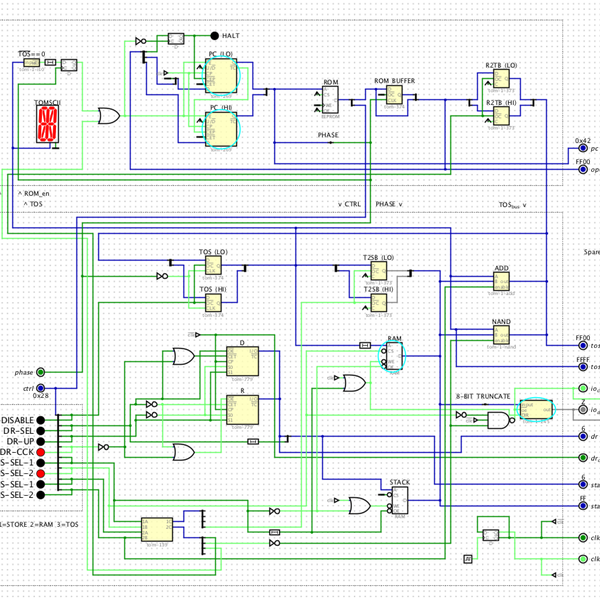Select the TOS (HI) register
The image size is (600, 600).
[x=213, y=303]
